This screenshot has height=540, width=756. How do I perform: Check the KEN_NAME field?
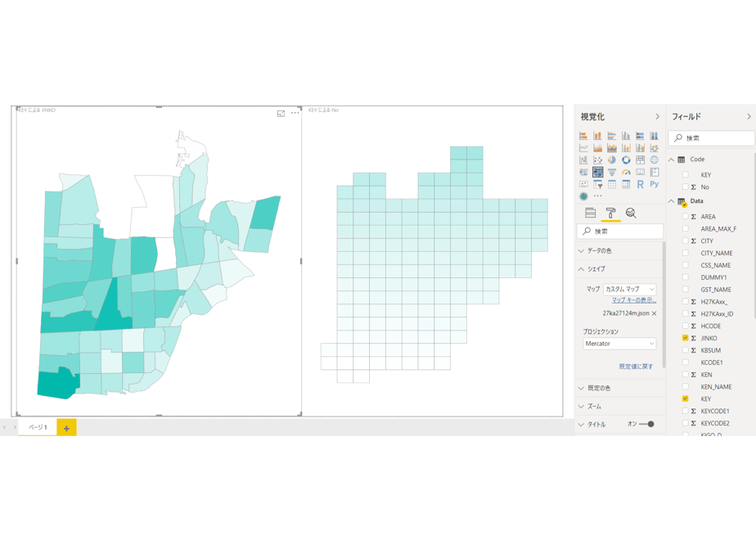click(685, 387)
